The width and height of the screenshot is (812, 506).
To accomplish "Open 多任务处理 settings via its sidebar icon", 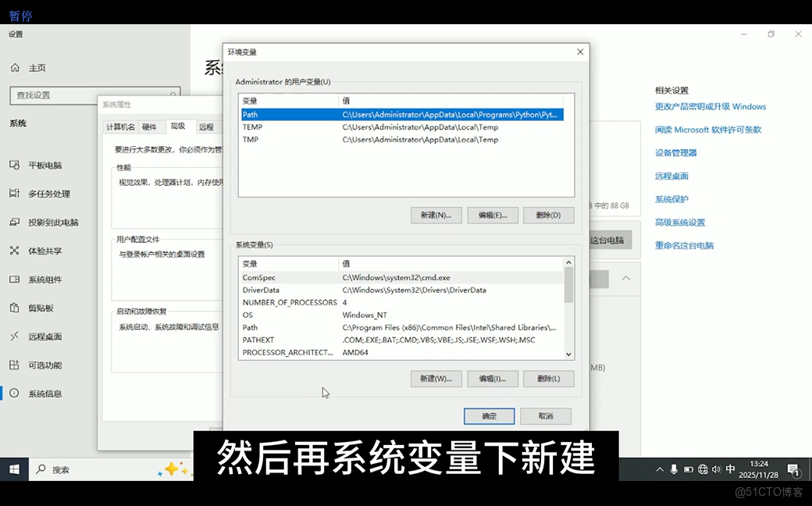I will point(16,194).
